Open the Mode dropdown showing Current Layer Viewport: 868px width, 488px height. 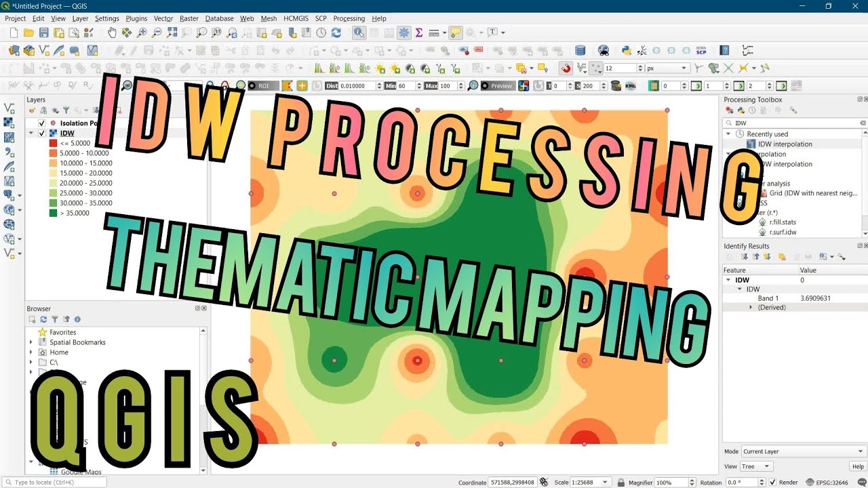804,451
